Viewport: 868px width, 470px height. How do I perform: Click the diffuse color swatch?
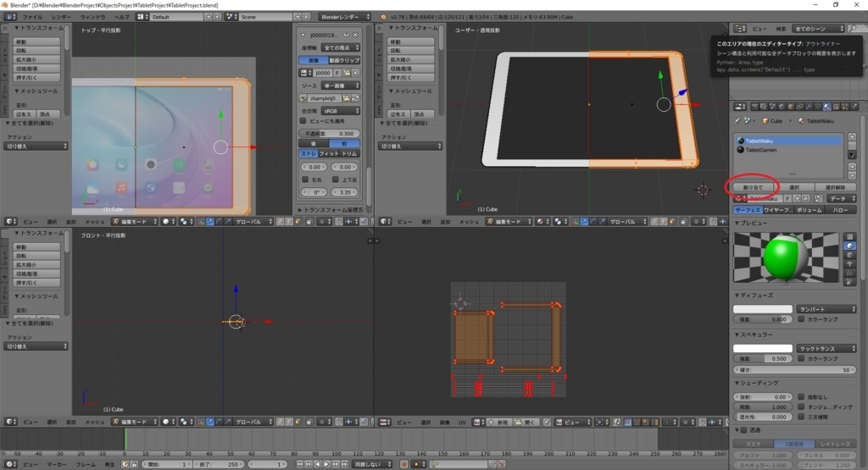(x=763, y=309)
